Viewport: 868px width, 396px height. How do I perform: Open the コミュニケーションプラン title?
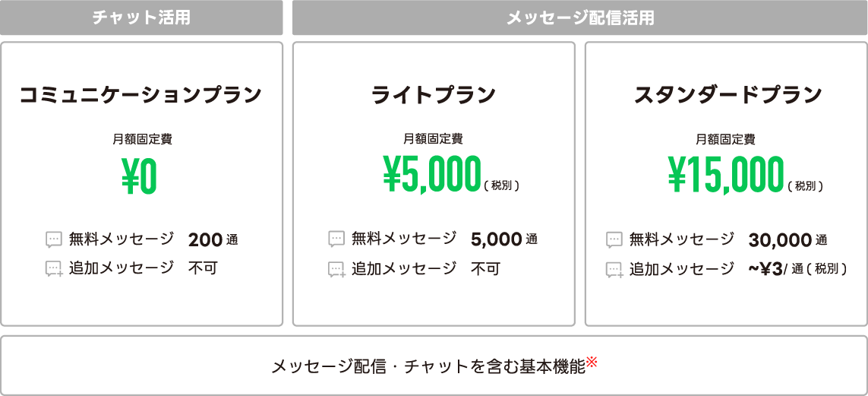tap(141, 95)
